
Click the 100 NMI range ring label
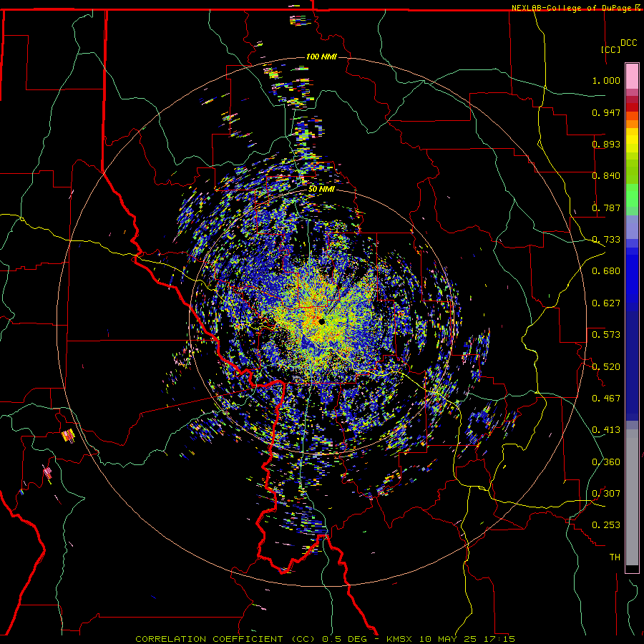321,57
